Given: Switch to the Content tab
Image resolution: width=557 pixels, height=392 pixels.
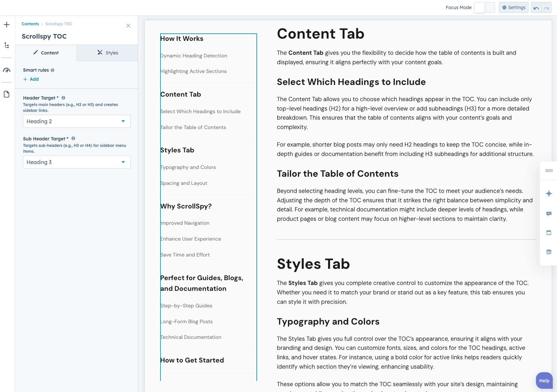Looking at the screenshot, I should [x=46, y=53].
